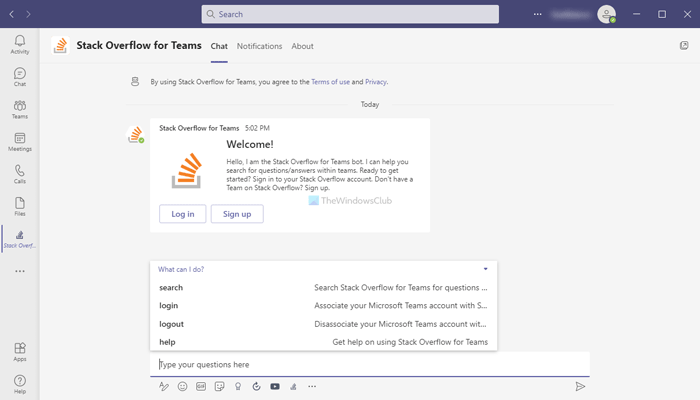
Task: Click the What can I do? label
Action: [181, 269]
